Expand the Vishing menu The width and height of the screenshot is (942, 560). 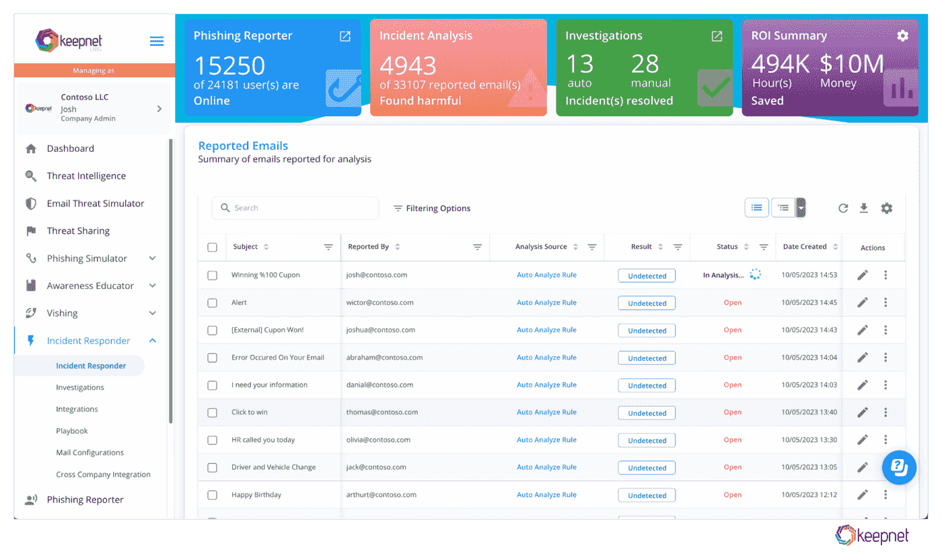click(x=153, y=313)
